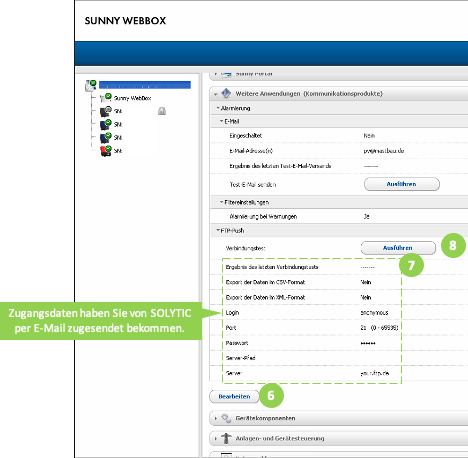Click the Bearbeiten button
Image resolution: width=468 pixels, height=458 pixels.
(x=234, y=396)
